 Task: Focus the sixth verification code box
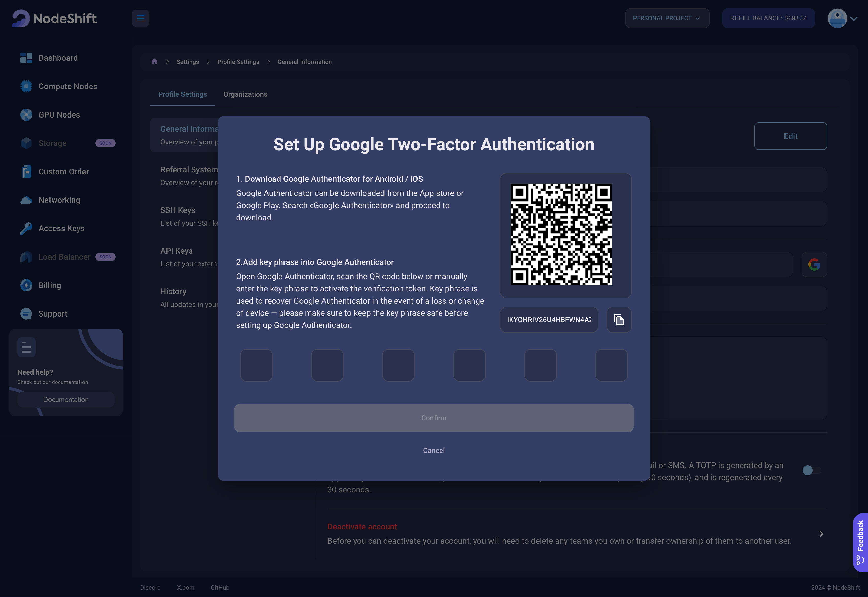tap(611, 365)
